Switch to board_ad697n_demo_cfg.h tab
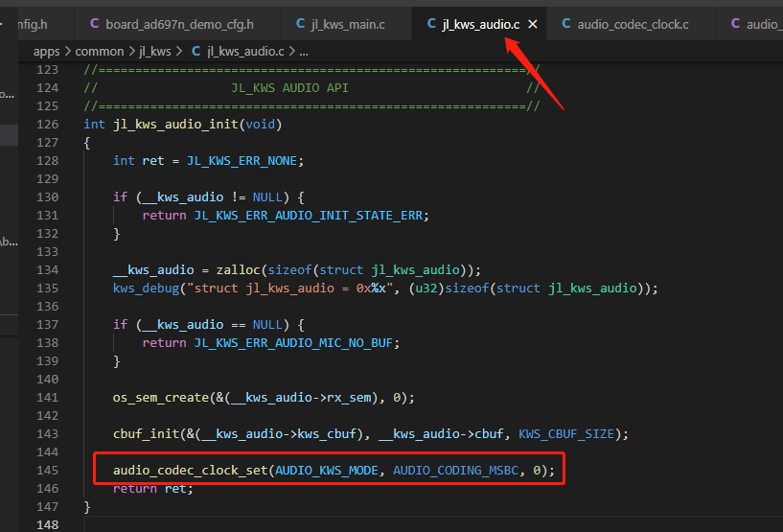 [179, 24]
